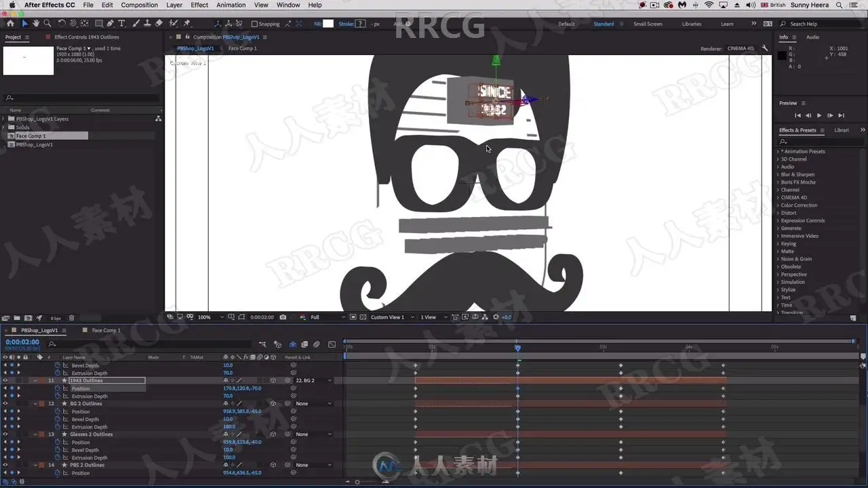
Task: Select the Brush tool
Action: pos(136,24)
